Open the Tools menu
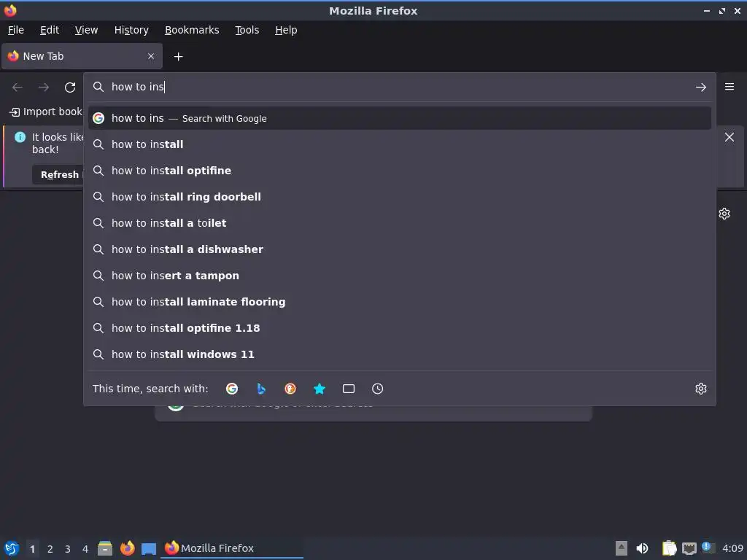The width and height of the screenshot is (747, 560). pyautogui.click(x=247, y=30)
